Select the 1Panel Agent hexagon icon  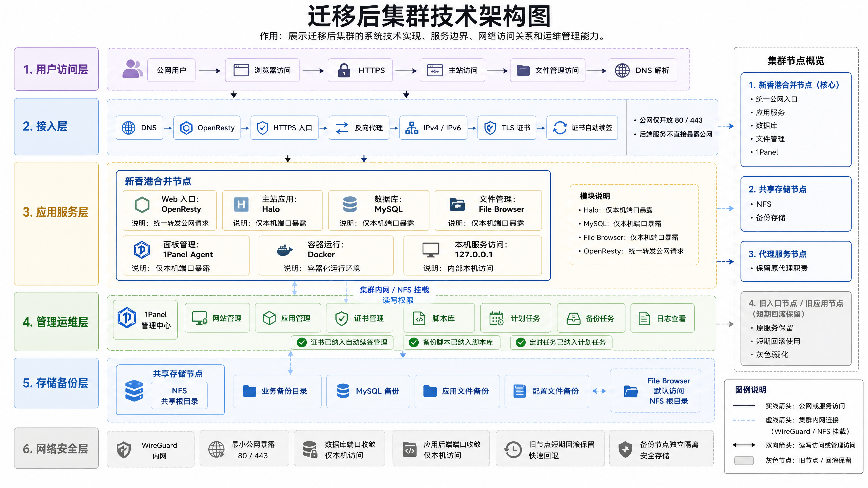tap(142, 250)
